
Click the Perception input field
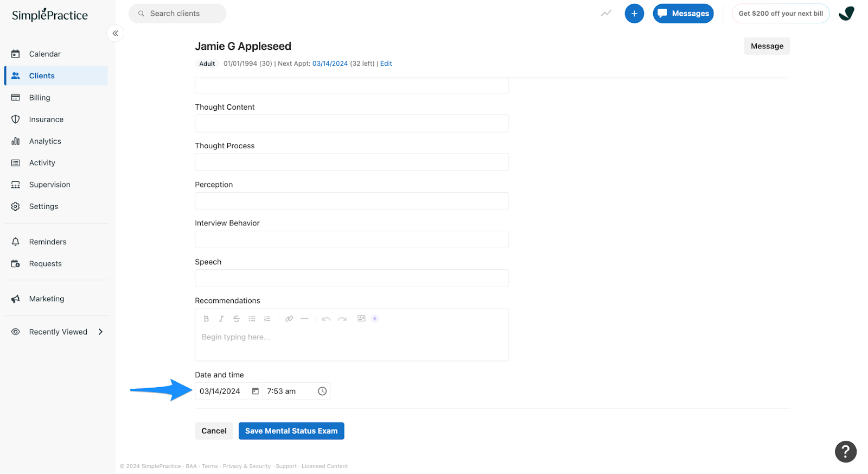click(x=352, y=201)
